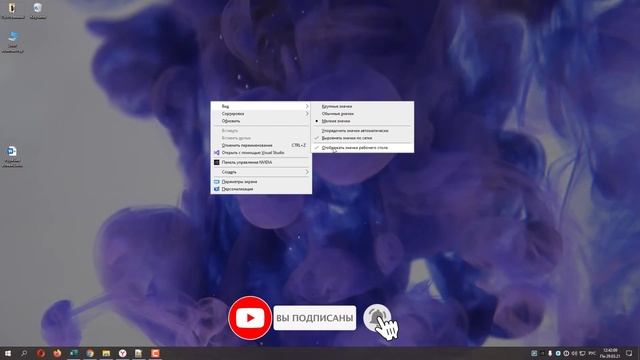This screenshot has height=360, width=640.
Task: Choose Отменить переименование CTRL+Z
Action: pyautogui.click(x=261, y=145)
